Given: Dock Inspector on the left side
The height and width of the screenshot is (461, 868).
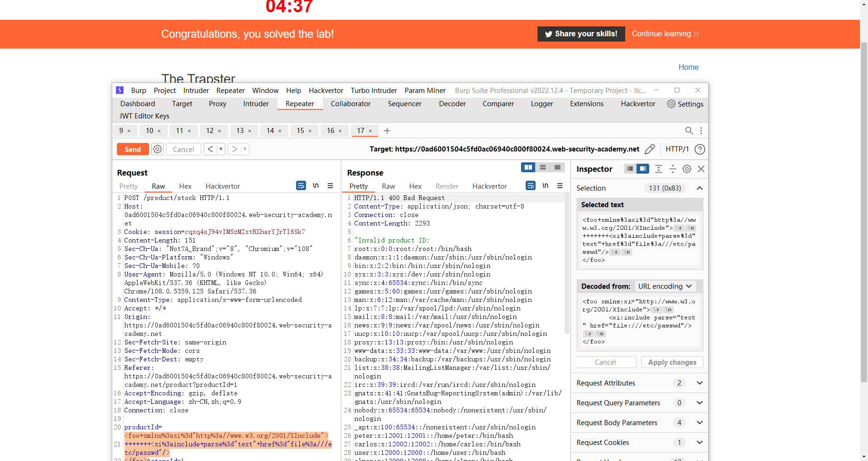Looking at the screenshot, I should tap(630, 169).
